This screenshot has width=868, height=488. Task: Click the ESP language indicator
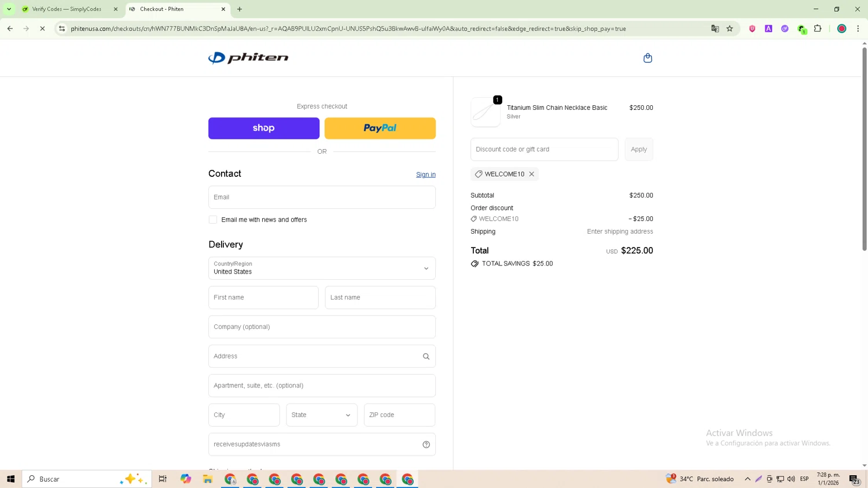(x=804, y=479)
